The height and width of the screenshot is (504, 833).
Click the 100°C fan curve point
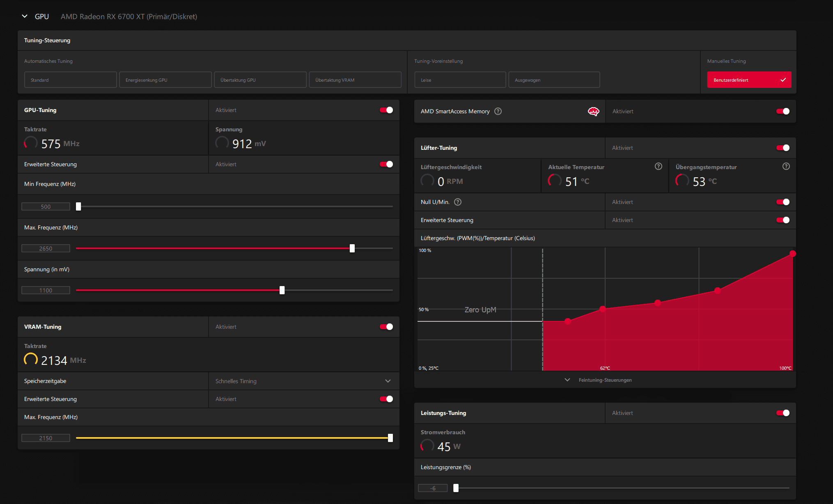(792, 254)
